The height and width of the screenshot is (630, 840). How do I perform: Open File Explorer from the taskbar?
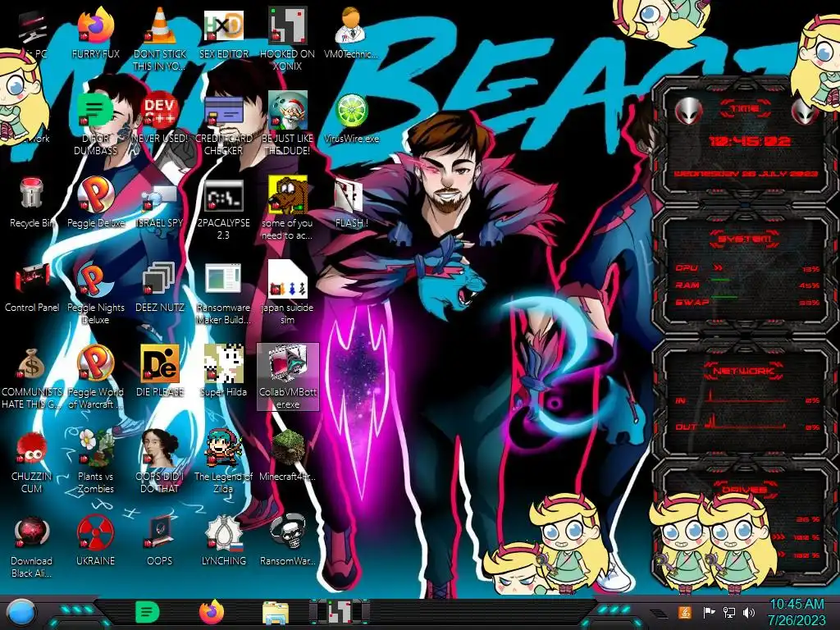coord(276,613)
